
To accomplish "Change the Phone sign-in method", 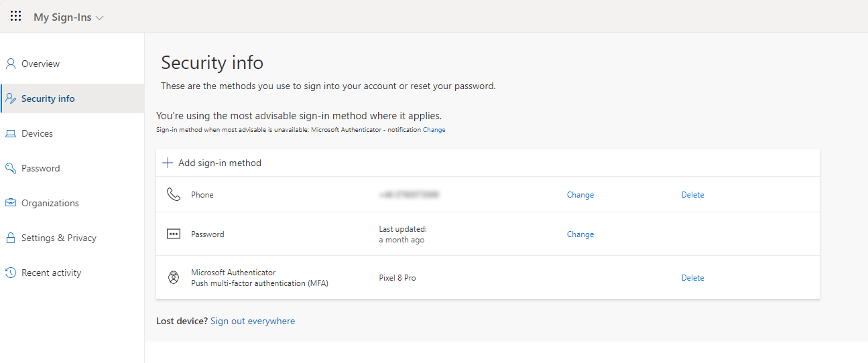I will 580,195.
